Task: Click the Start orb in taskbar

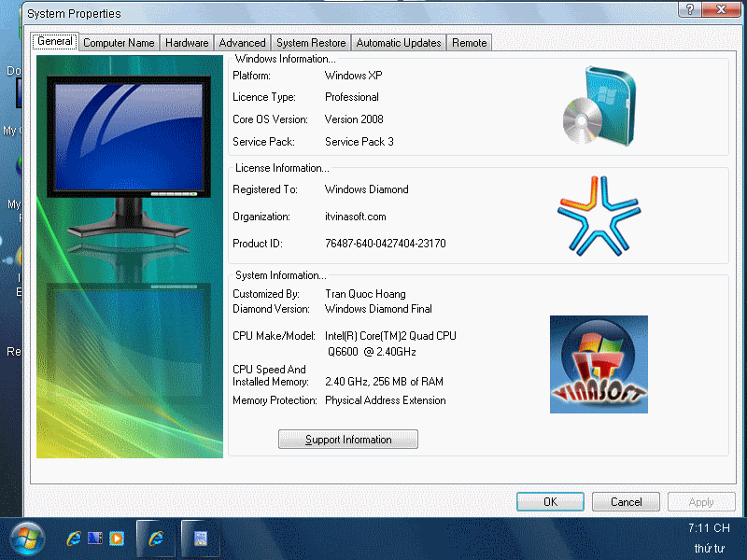Action: (x=28, y=539)
